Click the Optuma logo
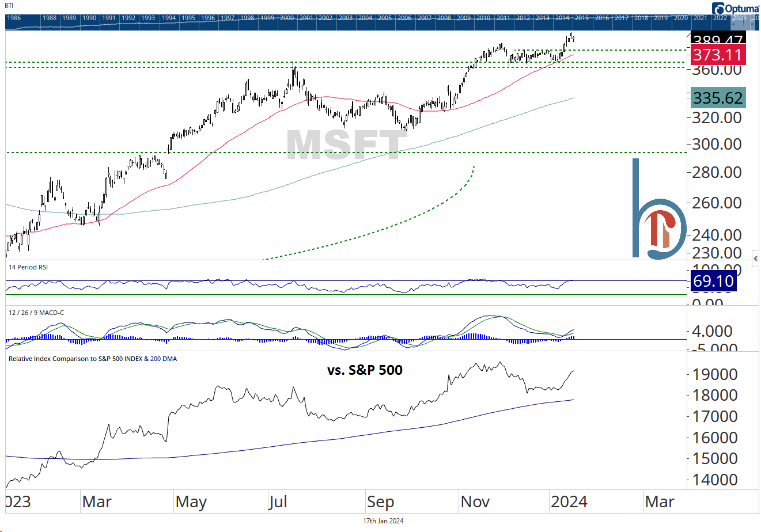Screen dimensions: 761x532 pos(736,8)
